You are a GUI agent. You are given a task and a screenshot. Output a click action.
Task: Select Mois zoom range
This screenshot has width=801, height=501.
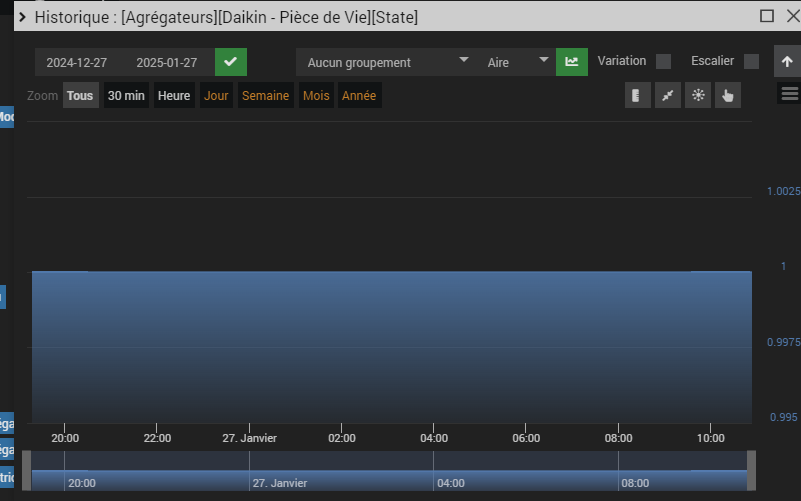coord(316,96)
